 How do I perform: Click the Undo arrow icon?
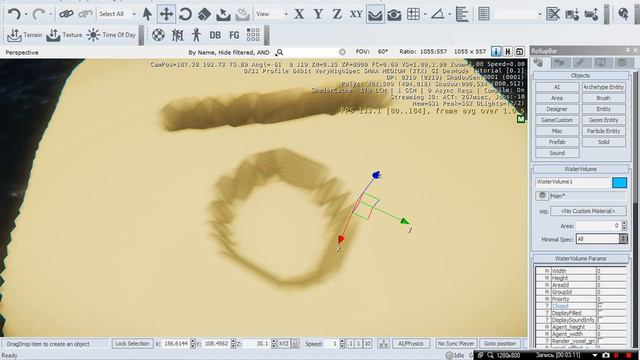tap(14, 14)
